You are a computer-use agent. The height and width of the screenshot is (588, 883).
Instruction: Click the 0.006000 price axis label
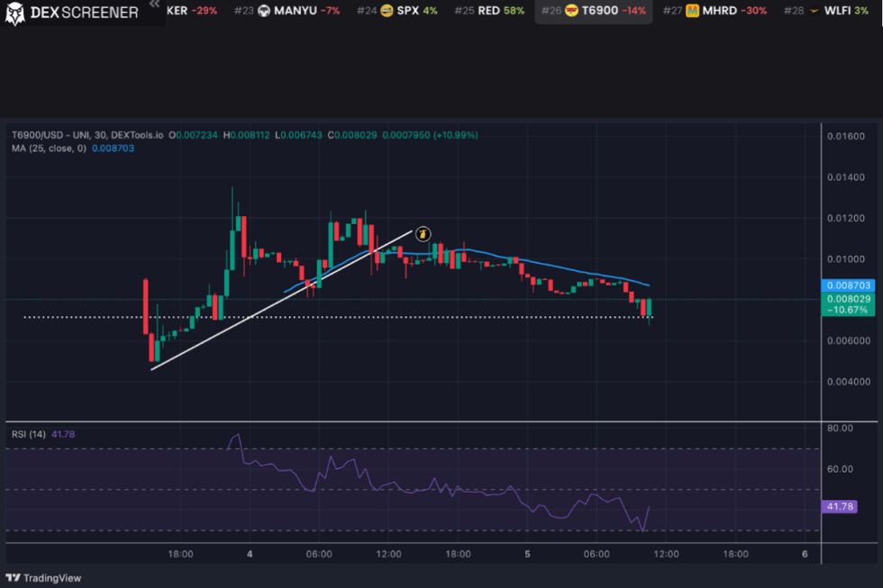(848, 340)
